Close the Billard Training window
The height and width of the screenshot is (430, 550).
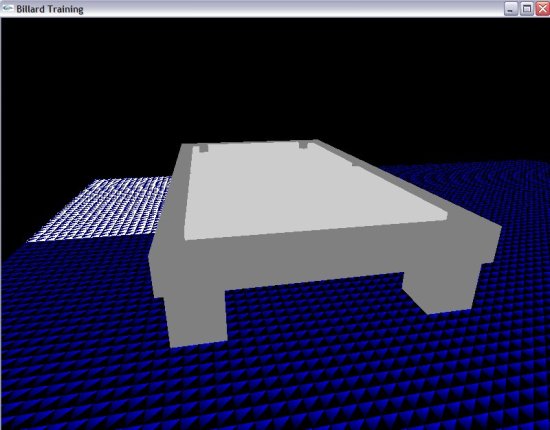[x=542, y=9]
